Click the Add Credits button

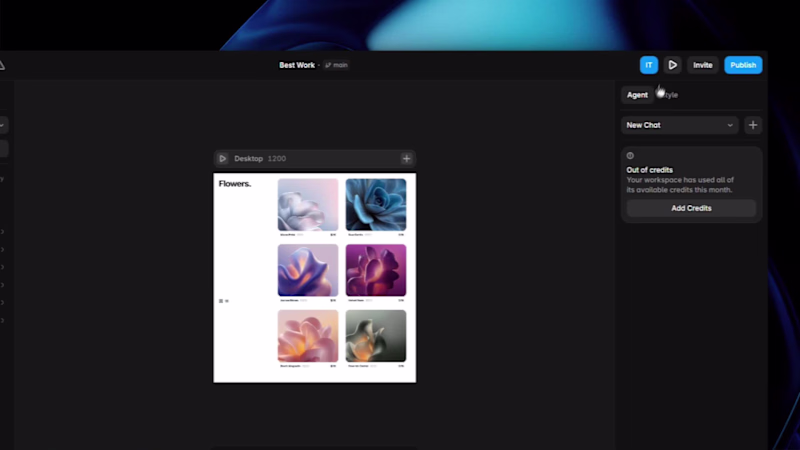(x=691, y=208)
